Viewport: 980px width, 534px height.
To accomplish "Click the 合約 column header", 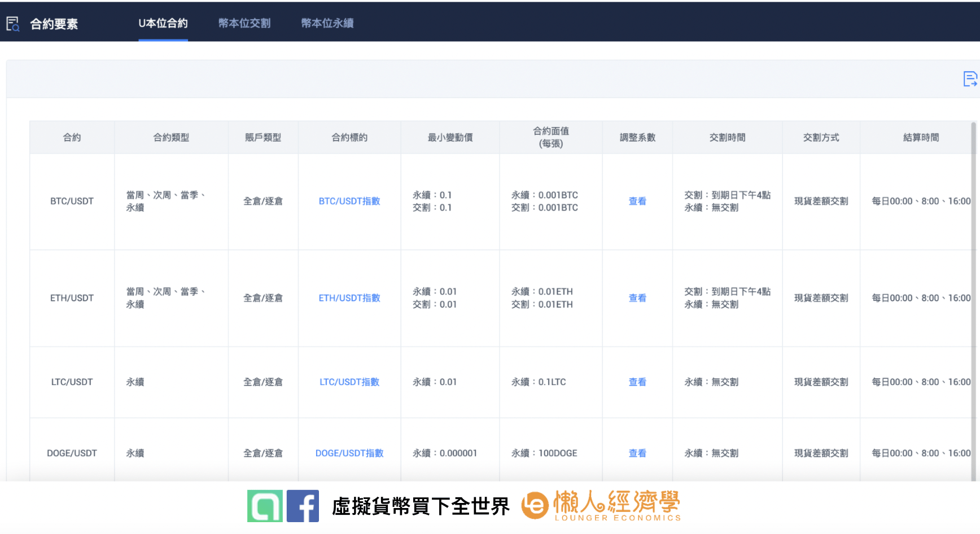I will 72,137.
